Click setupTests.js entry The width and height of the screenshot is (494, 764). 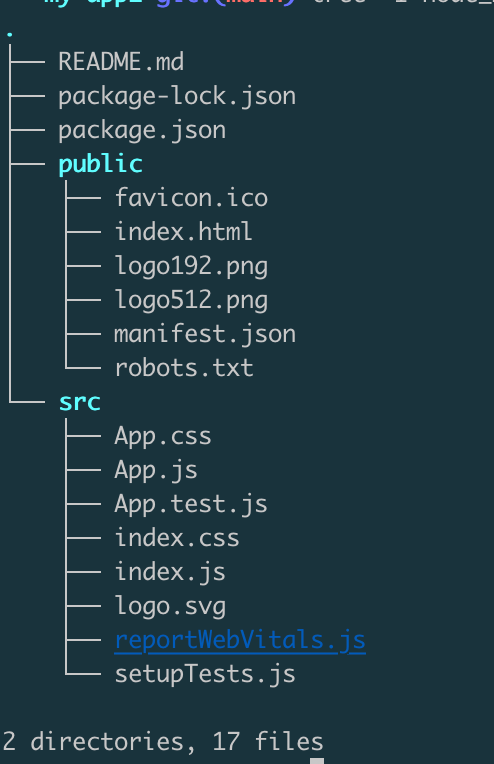click(x=205, y=675)
